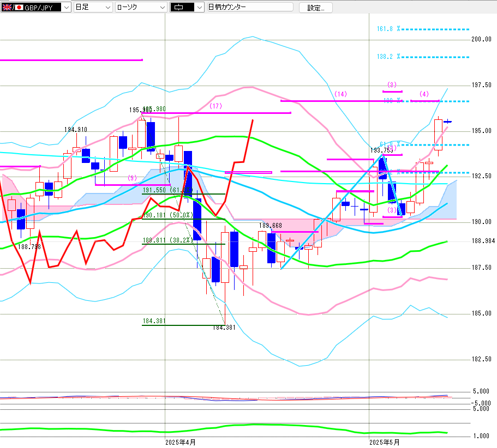Click the 200.00 price axis label

pos(481,39)
